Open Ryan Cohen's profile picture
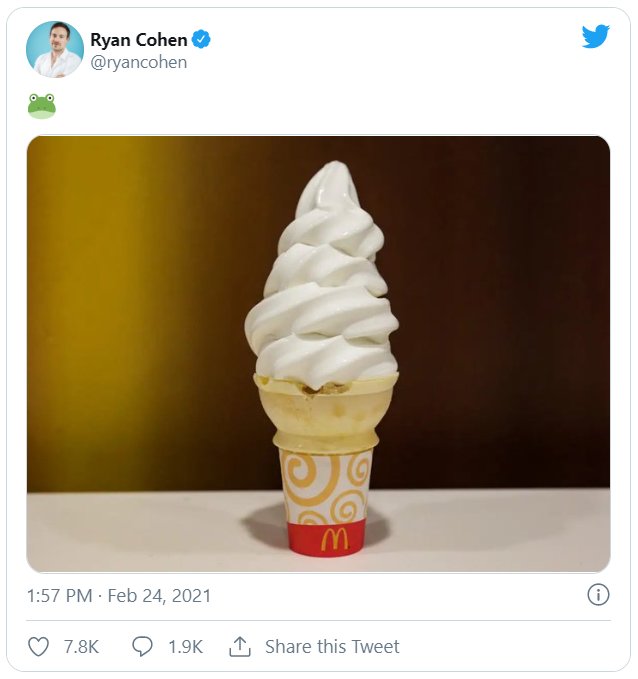The width and height of the screenshot is (638, 679). point(55,49)
